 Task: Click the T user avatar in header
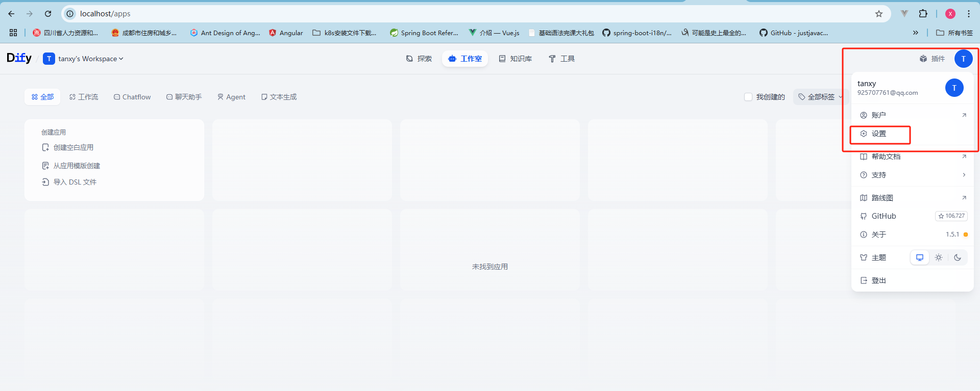(x=964, y=59)
